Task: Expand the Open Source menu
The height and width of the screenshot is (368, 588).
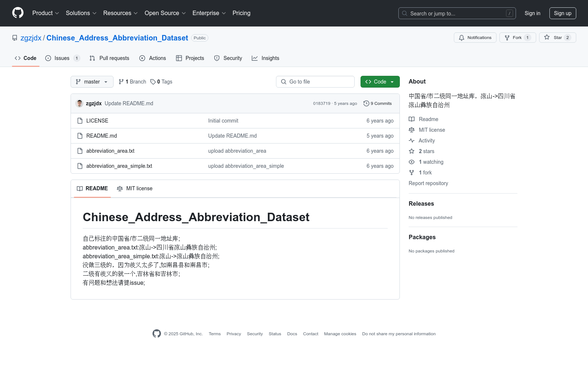Action: pyautogui.click(x=165, y=13)
